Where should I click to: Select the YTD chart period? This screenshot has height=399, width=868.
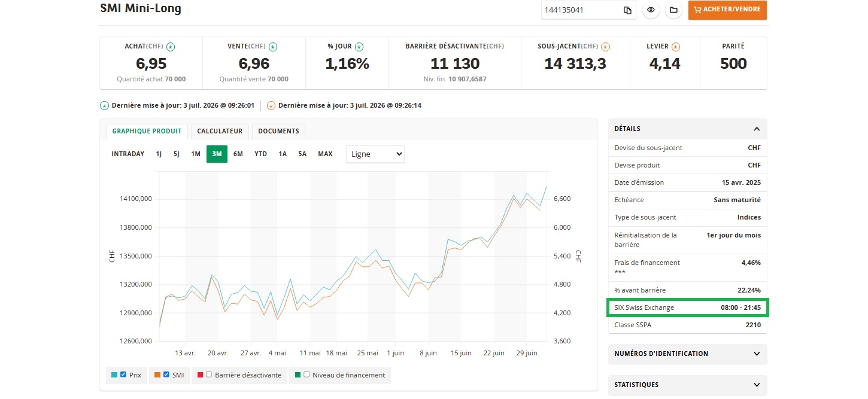click(261, 154)
